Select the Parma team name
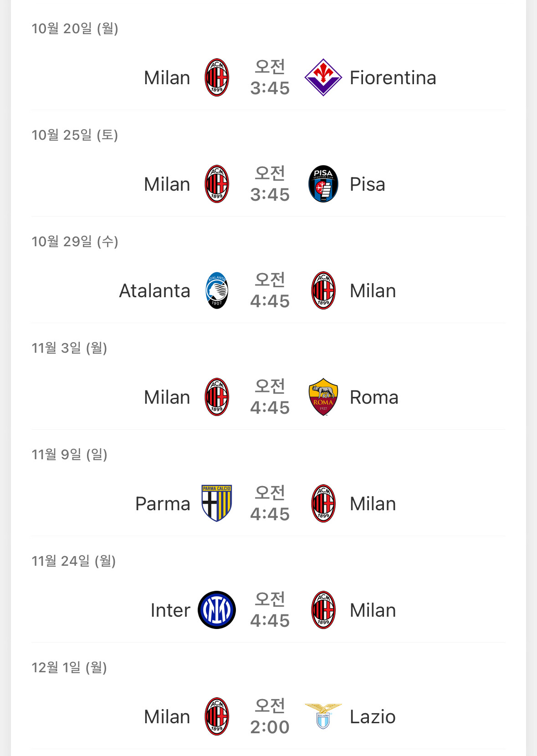 pyautogui.click(x=163, y=504)
